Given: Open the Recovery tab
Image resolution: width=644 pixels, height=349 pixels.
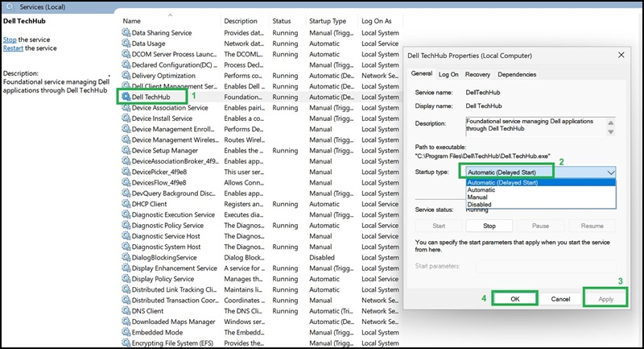Looking at the screenshot, I should (477, 74).
